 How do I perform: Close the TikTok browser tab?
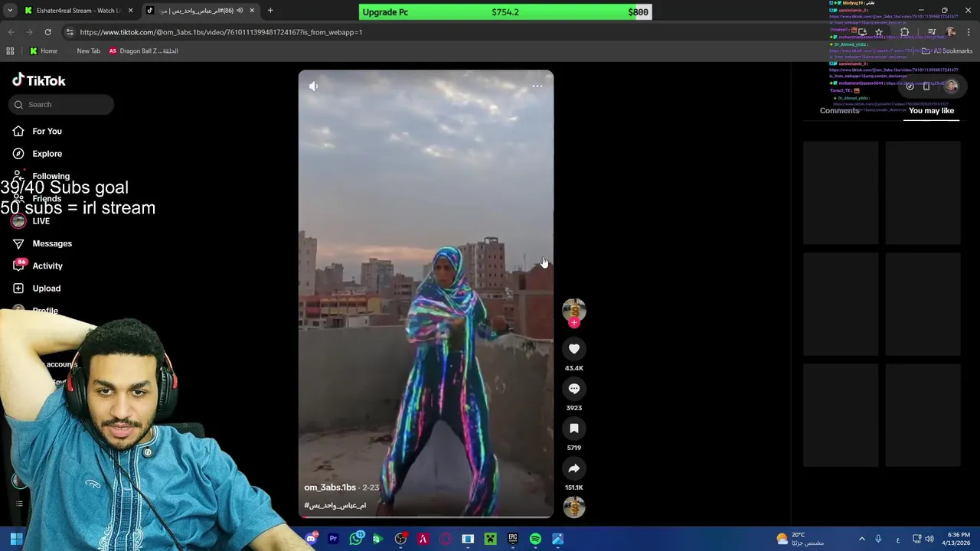coord(252,11)
